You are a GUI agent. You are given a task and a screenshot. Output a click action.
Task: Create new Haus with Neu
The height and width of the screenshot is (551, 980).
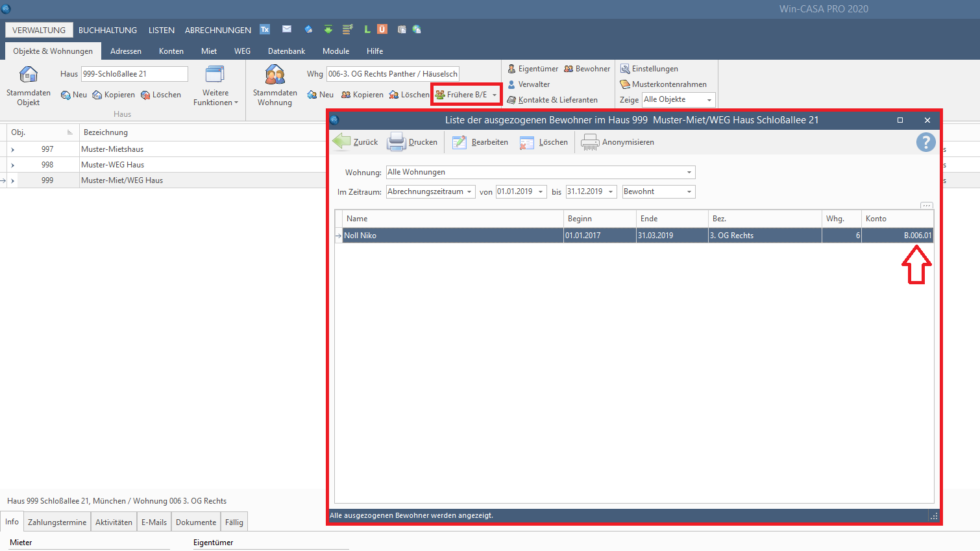(74, 95)
